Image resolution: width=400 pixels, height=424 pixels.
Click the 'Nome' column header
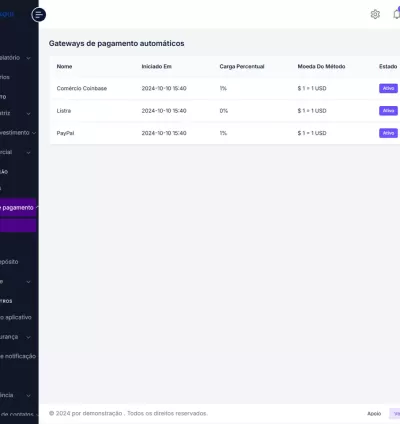[x=64, y=67]
